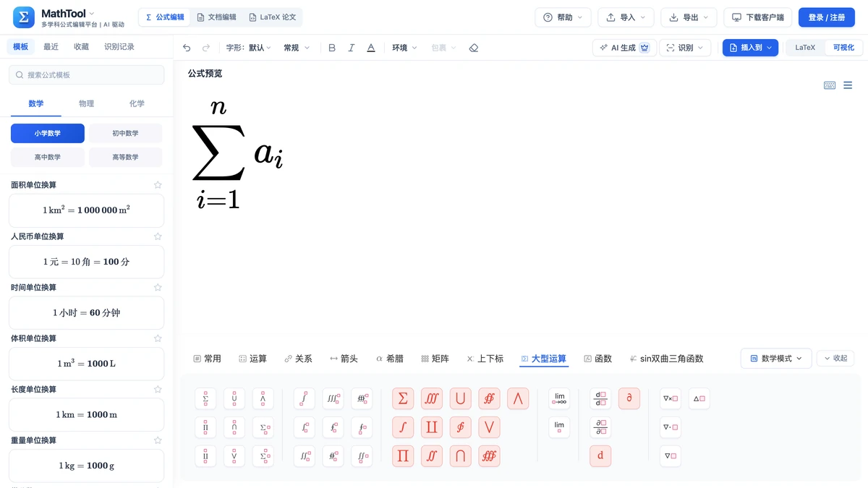
Task: Insert the red big intersection ∩ symbol
Action: (x=460, y=456)
